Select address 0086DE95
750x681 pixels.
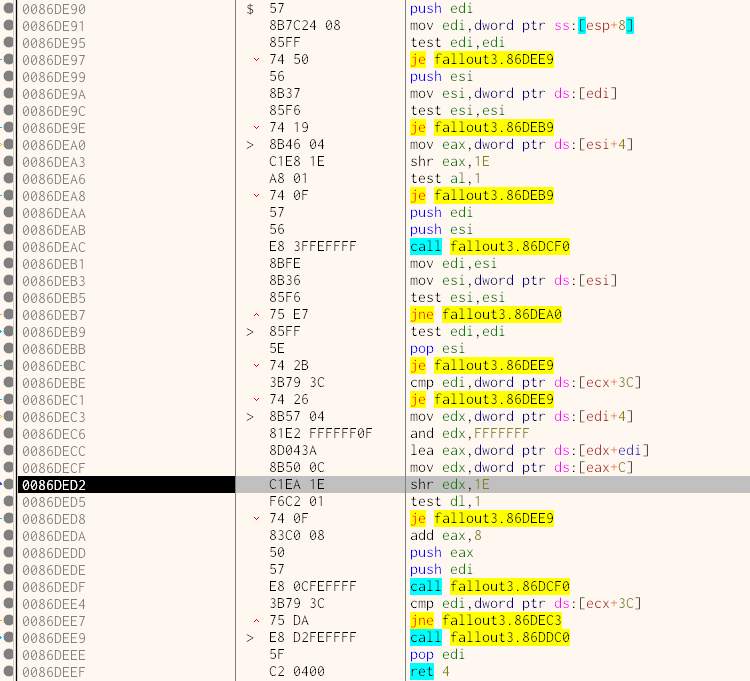click(x=54, y=43)
